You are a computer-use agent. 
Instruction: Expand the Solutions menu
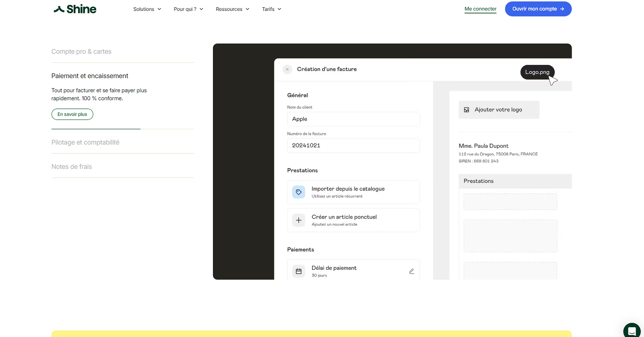tap(147, 9)
